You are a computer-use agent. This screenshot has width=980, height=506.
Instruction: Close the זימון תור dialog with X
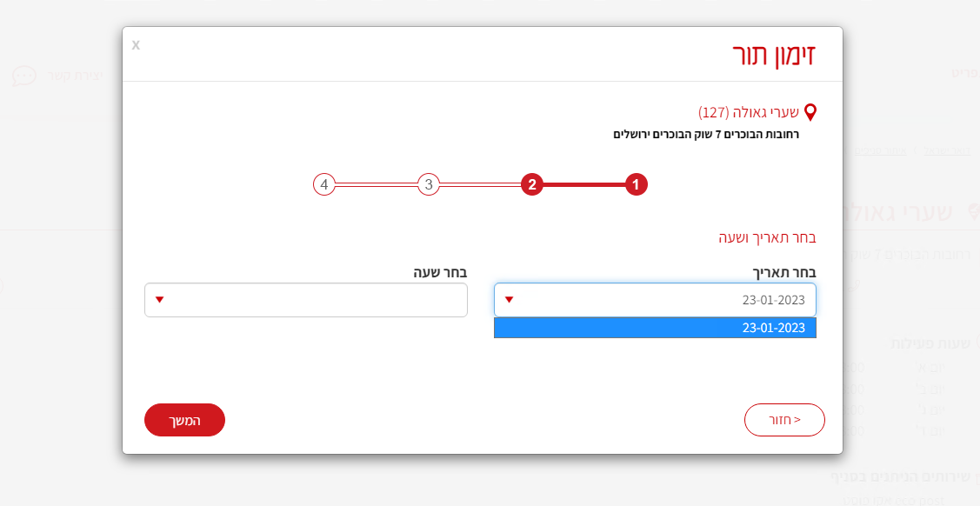[136, 44]
